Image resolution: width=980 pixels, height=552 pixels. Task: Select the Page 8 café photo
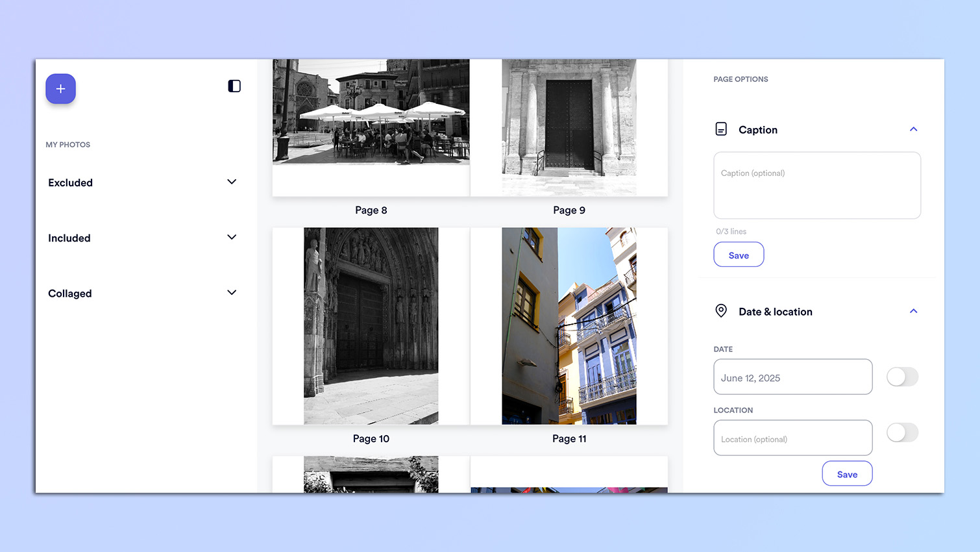[x=371, y=114]
